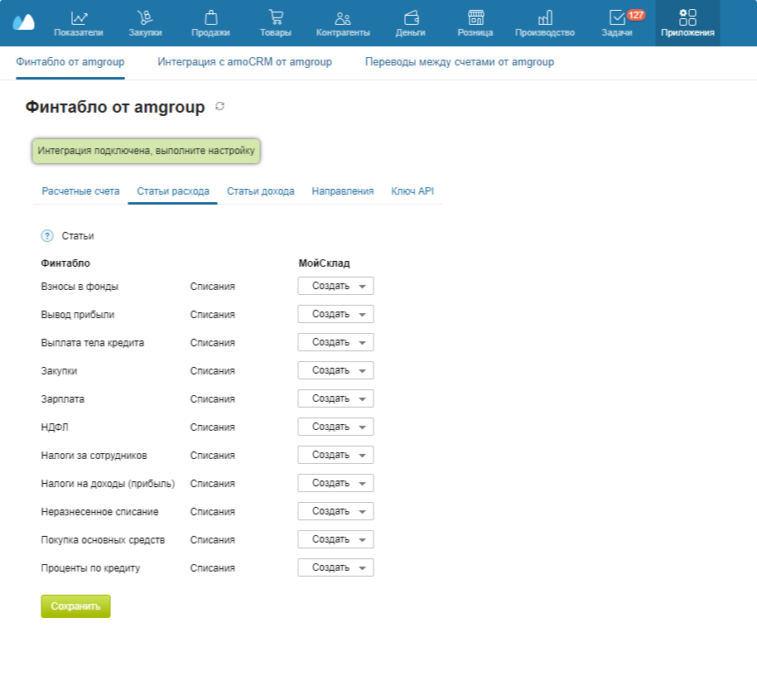
Task: Expand dropdown for Выплата тела кредита
Action: point(335,342)
